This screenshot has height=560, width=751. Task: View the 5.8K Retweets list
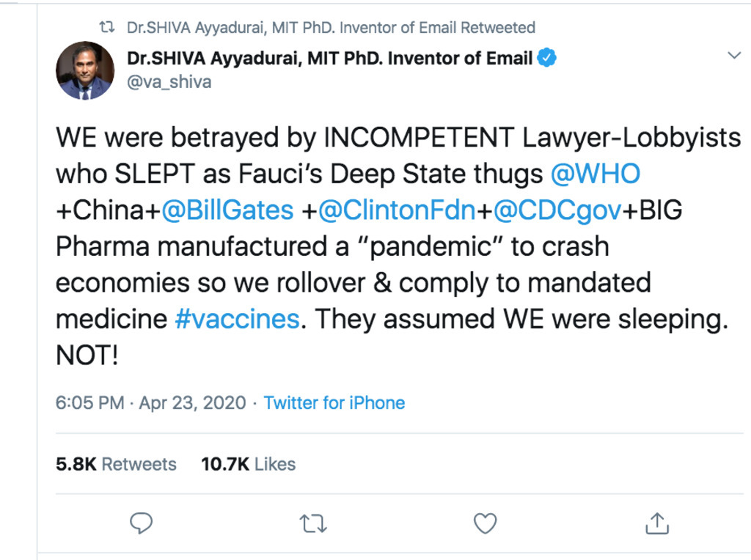tap(116, 464)
